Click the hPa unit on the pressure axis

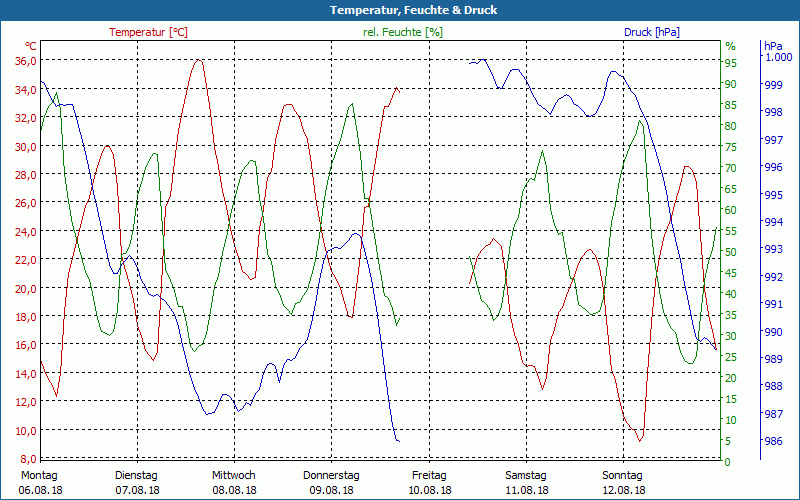click(773, 46)
